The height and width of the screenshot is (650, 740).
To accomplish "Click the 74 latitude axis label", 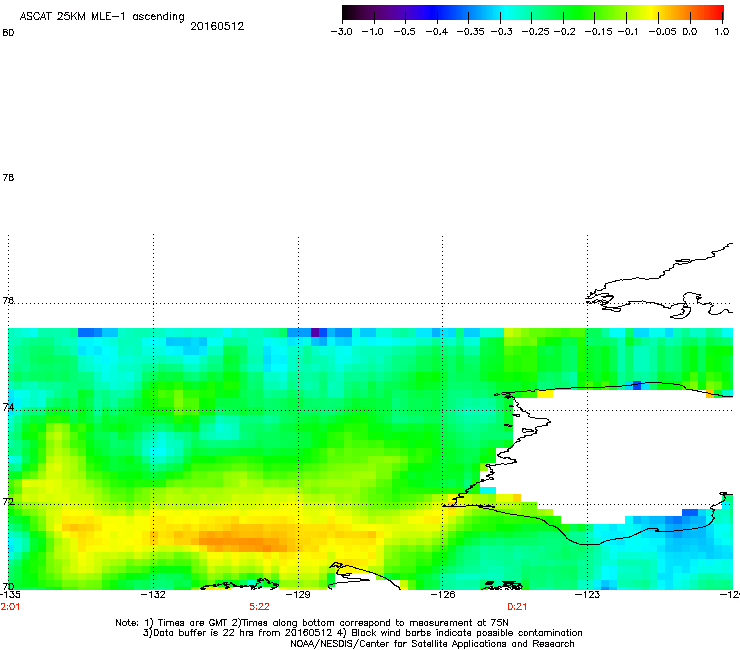I will 8,407.
